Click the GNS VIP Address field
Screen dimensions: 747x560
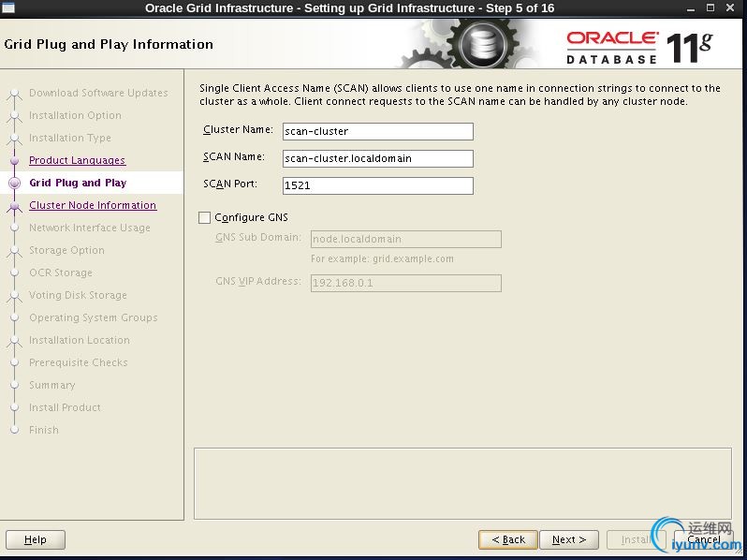click(x=406, y=283)
